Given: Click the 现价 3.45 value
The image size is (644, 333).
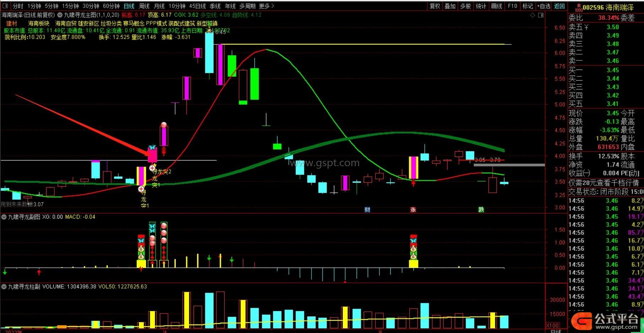Looking at the screenshot, I should 612,113.
